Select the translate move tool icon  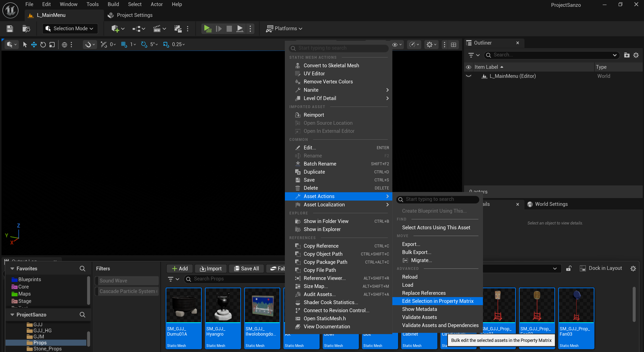click(34, 45)
